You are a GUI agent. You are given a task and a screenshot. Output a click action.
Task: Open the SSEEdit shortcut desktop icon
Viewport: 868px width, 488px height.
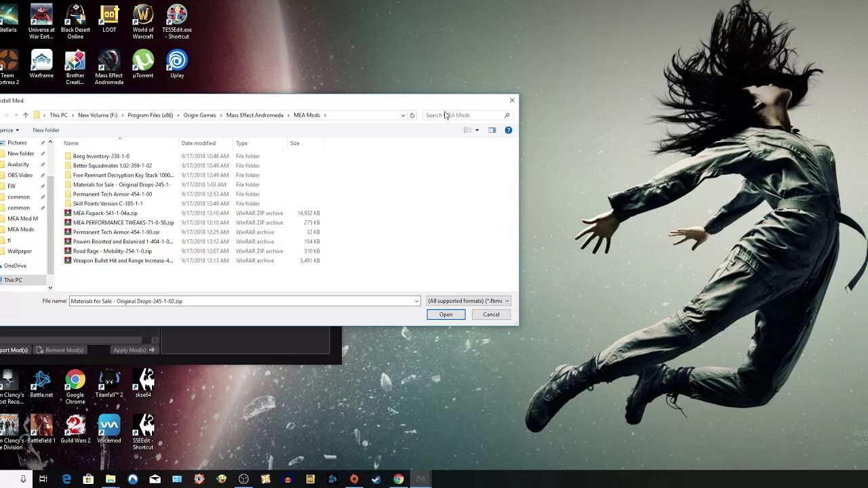tap(143, 432)
